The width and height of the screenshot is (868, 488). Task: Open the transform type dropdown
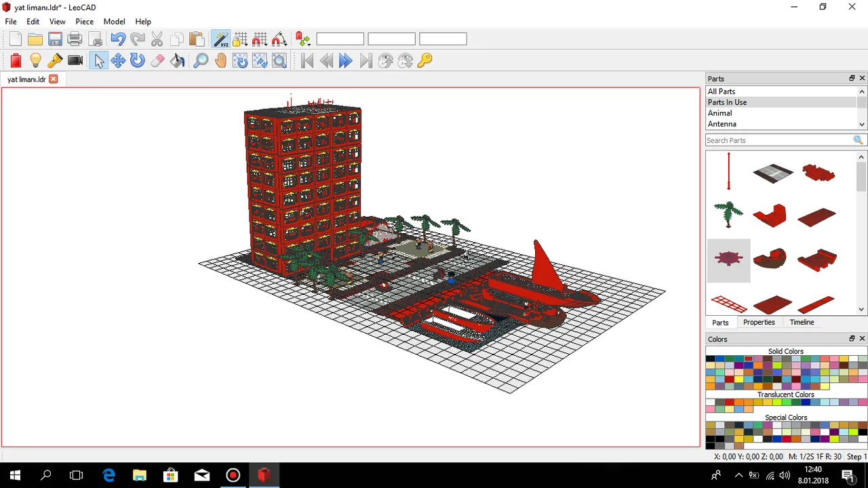(x=303, y=39)
